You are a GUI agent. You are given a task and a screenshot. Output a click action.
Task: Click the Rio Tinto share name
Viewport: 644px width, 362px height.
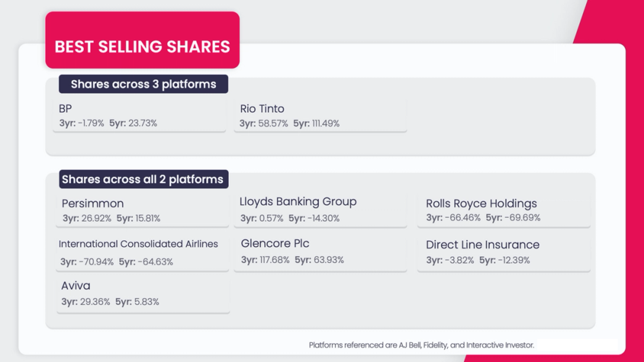click(262, 109)
